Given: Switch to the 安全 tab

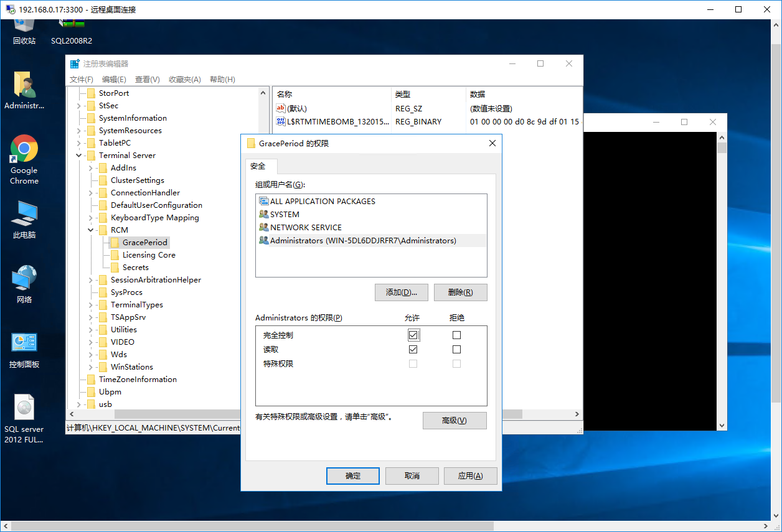Looking at the screenshot, I should click(261, 166).
